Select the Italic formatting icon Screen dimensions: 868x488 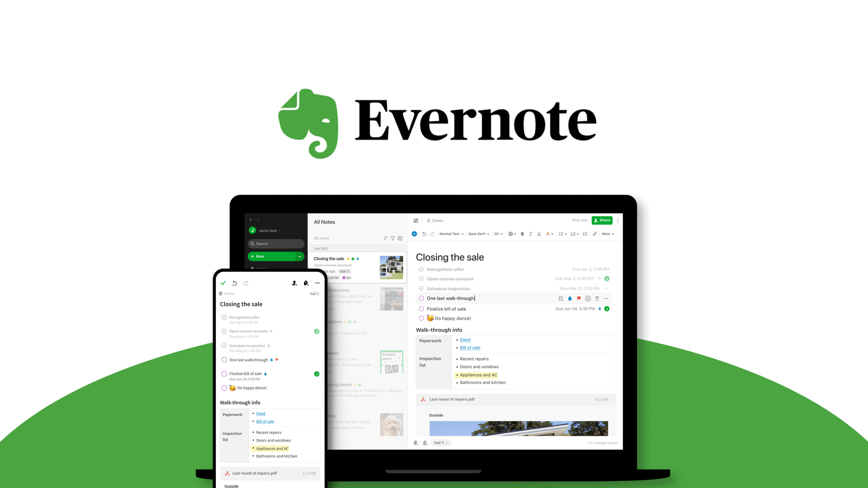[530, 233]
